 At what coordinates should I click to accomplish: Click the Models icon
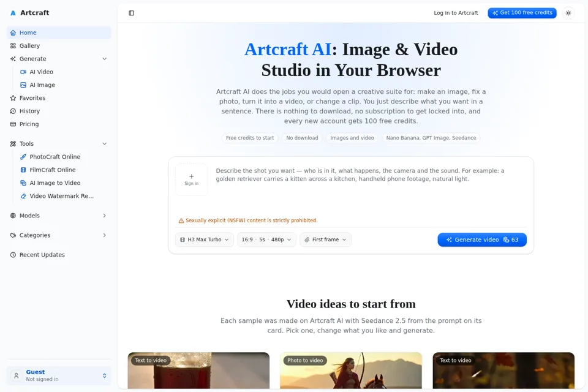click(x=13, y=216)
